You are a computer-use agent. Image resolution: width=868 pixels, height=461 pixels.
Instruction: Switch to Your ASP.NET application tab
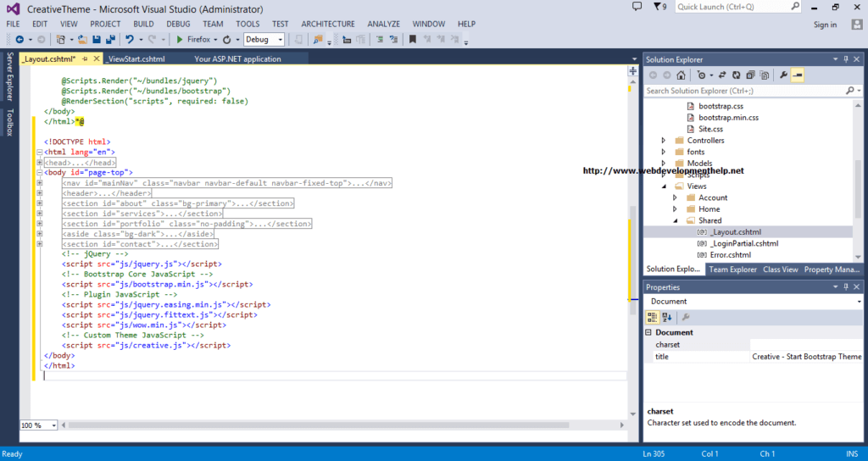coord(237,58)
